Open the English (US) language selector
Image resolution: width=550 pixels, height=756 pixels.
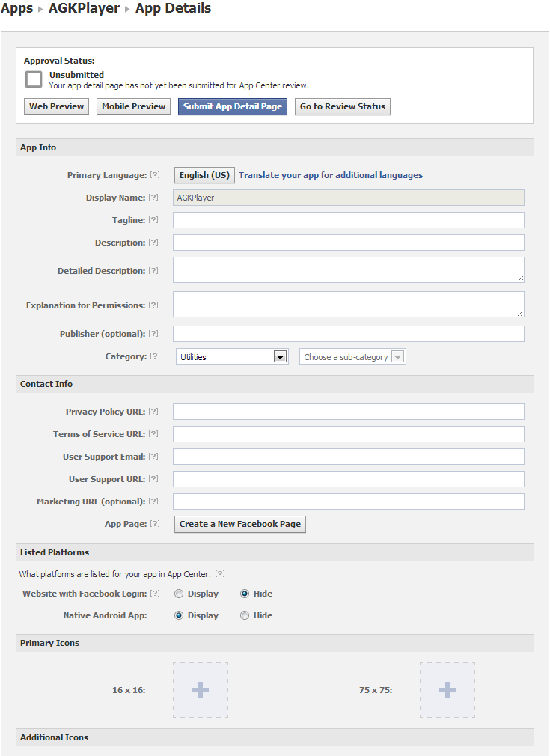(x=204, y=175)
